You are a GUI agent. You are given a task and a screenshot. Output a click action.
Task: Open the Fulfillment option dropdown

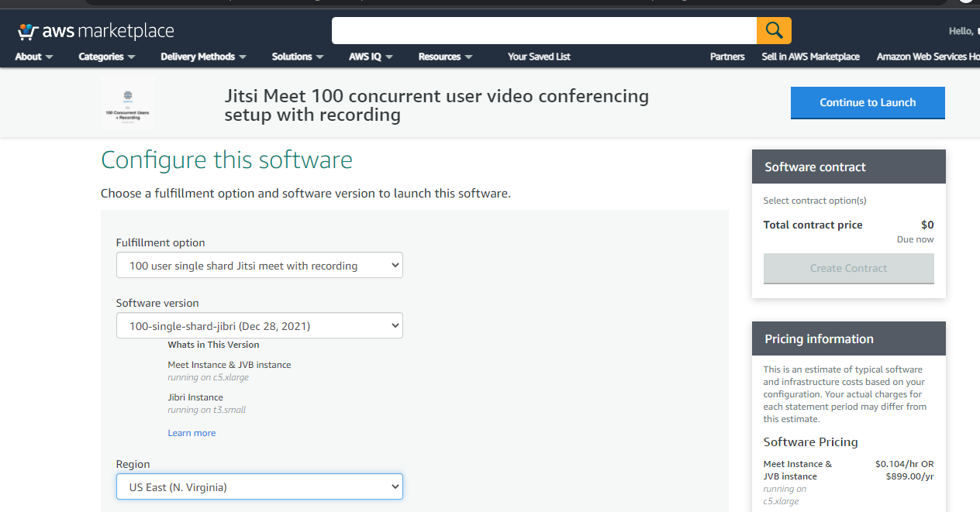[260, 266]
